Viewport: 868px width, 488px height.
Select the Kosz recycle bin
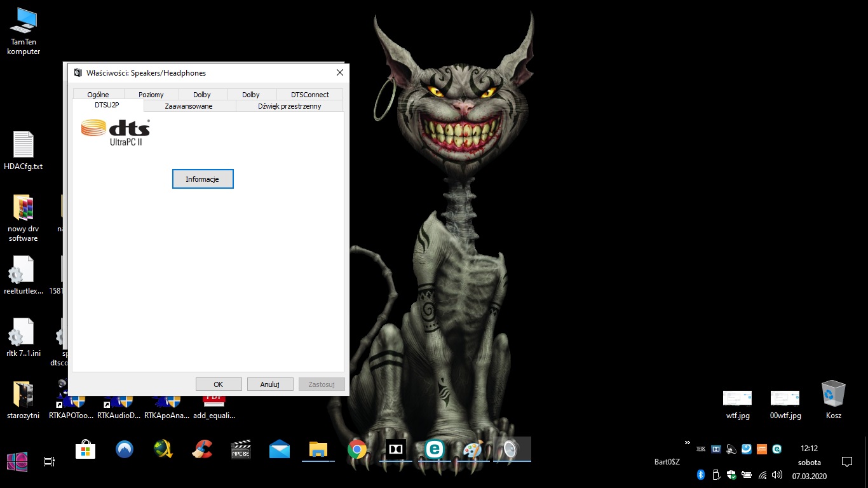click(833, 400)
